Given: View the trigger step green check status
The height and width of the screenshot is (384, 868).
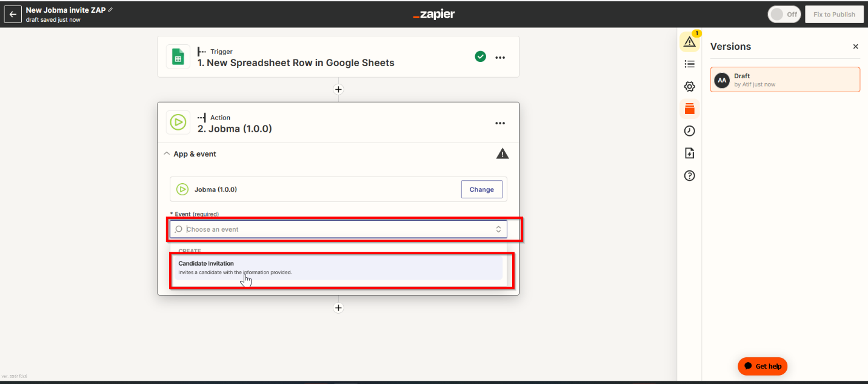Looking at the screenshot, I should tap(480, 56).
